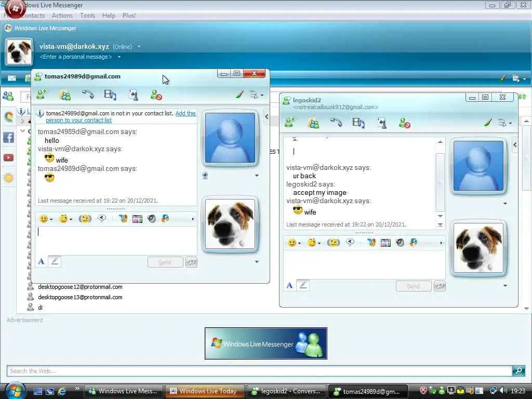The image size is (532, 399).
Task: Click Facebook icon in main window sidebar
Action: (x=8, y=137)
